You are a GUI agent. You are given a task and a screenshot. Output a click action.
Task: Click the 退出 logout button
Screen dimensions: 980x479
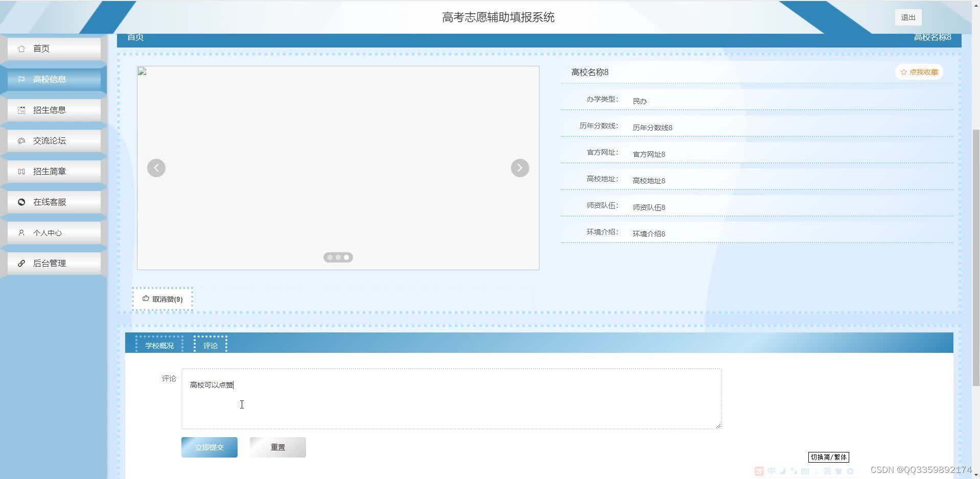click(x=908, y=17)
